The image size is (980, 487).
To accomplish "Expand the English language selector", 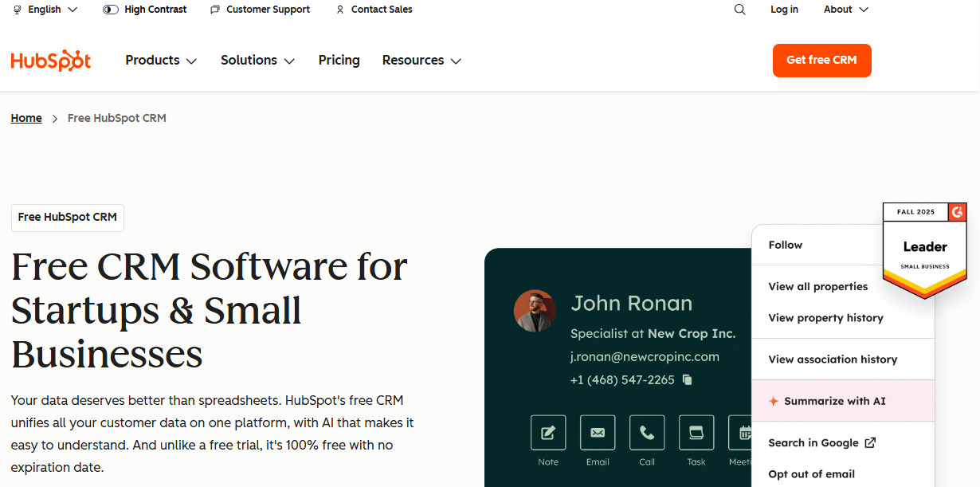I will point(44,9).
